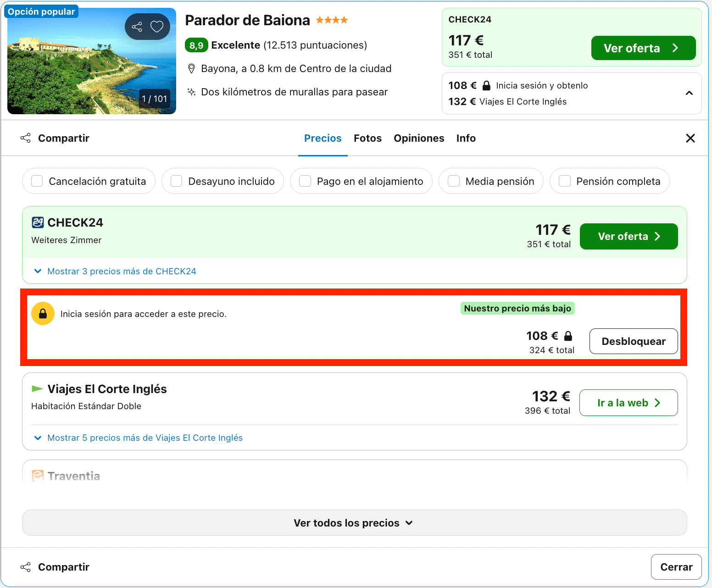Click the location pin icon near Bayona
The height and width of the screenshot is (588, 712).
point(192,69)
